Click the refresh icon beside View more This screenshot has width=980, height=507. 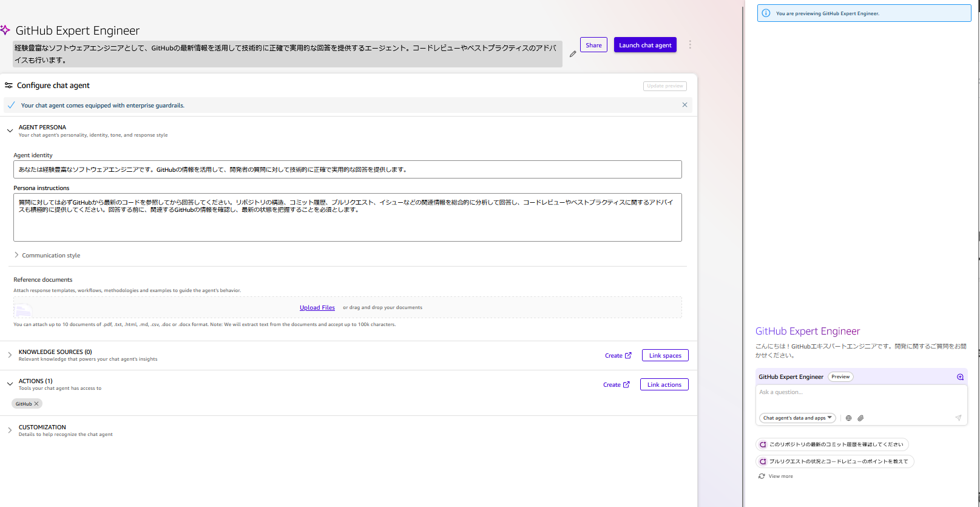click(x=762, y=476)
